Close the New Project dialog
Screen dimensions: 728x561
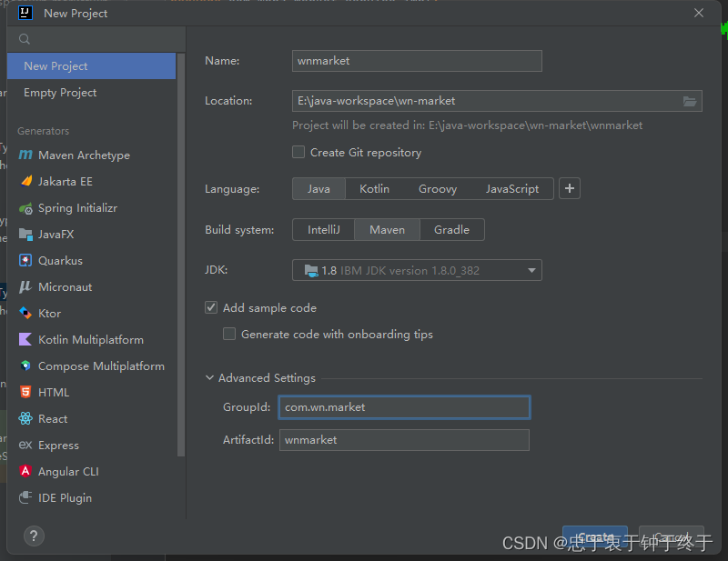[x=699, y=13]
